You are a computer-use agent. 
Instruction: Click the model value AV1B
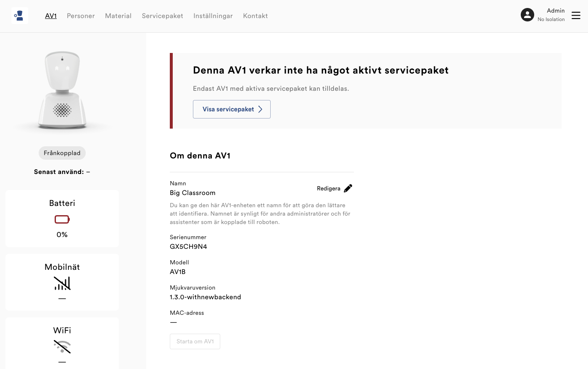pos(178,272)
